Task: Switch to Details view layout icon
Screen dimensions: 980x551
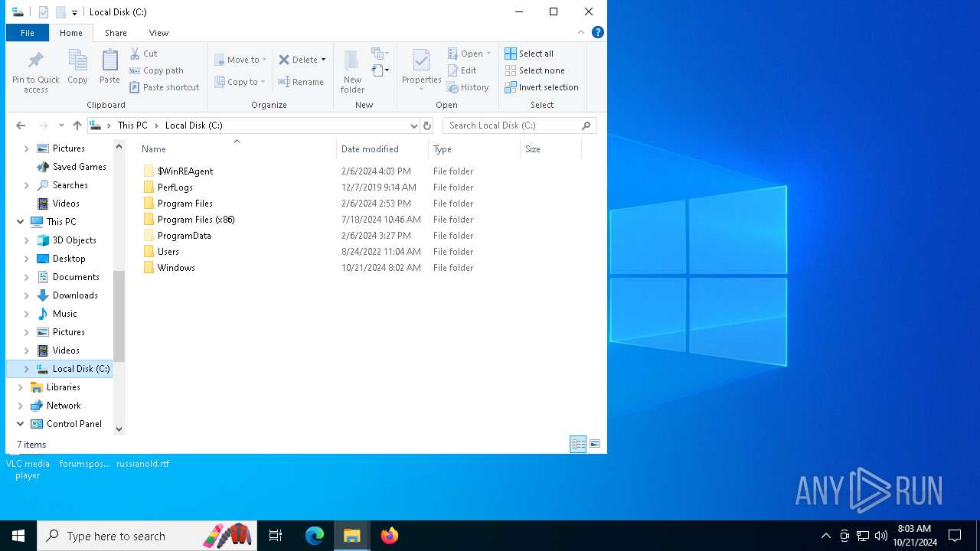Action: [x=578, y=444]
